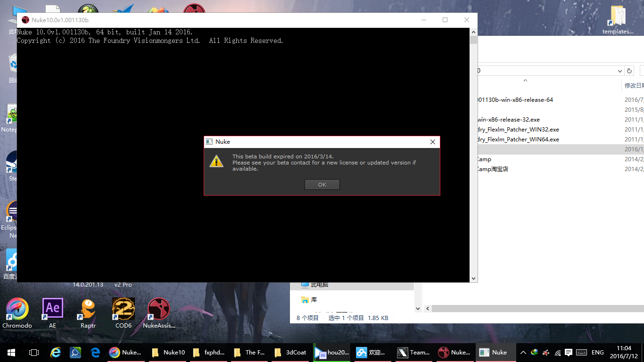Minimize the Nuke10.0v1.001130b console window

[x=423, y=20]
